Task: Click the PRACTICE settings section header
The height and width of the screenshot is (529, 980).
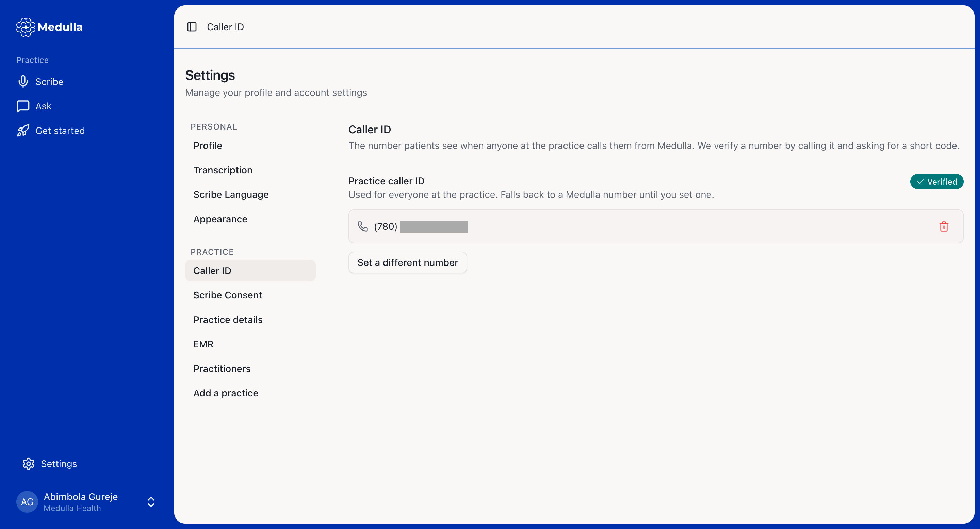Action: point(212,252)
